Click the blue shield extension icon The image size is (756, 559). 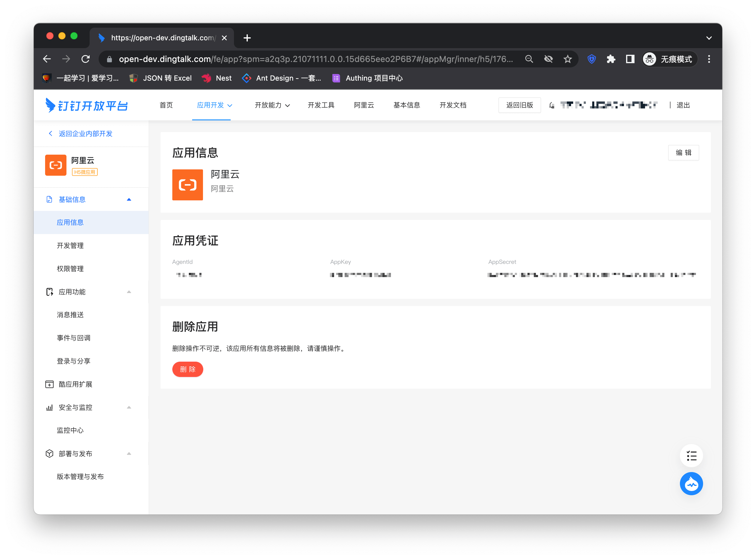591,59
